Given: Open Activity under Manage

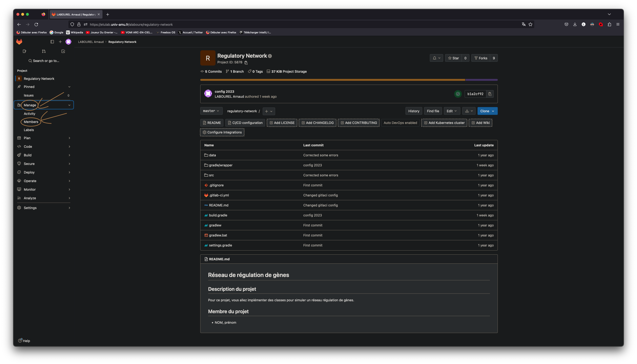Looking at the screenshot, I should [x=29, y=114].
